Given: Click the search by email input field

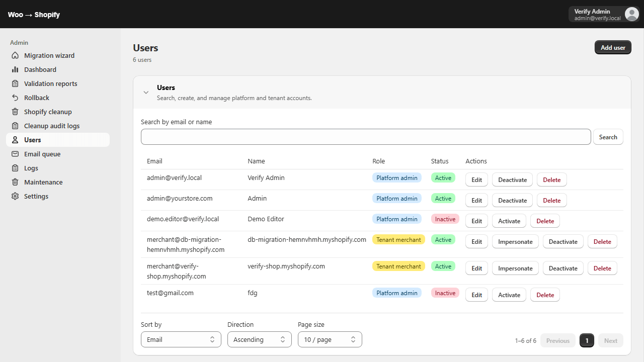Looking at the screenshot, I should 366,137.
